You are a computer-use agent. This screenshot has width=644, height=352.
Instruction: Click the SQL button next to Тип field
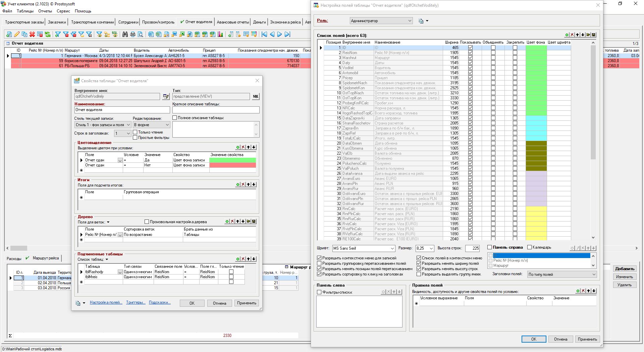point(256,97)
